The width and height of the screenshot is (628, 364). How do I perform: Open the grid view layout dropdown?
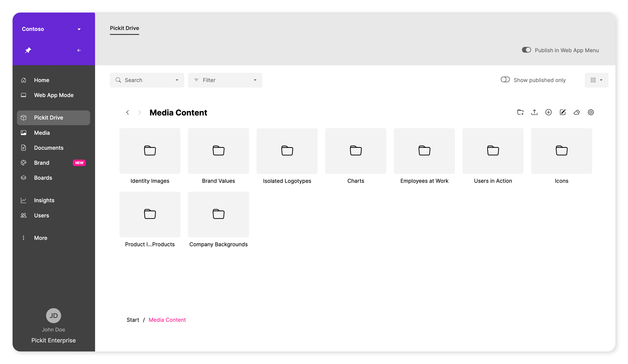596,80
